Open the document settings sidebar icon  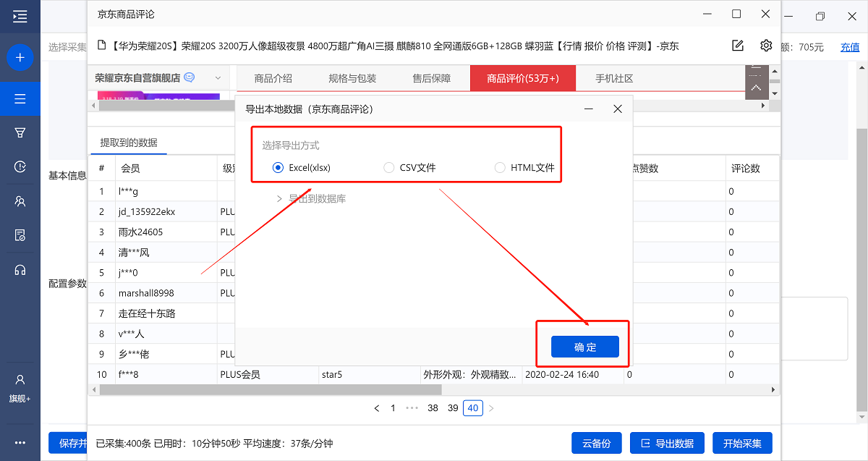pos(20,235)
